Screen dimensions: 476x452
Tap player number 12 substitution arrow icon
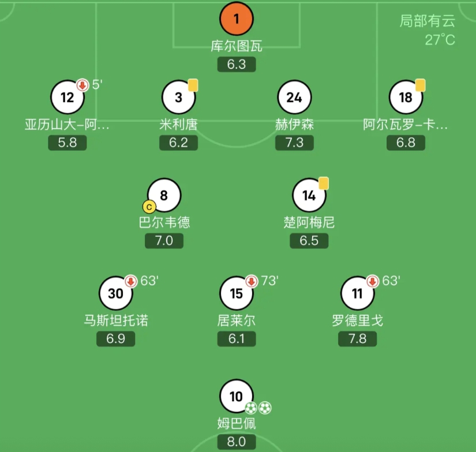[83, 85]
